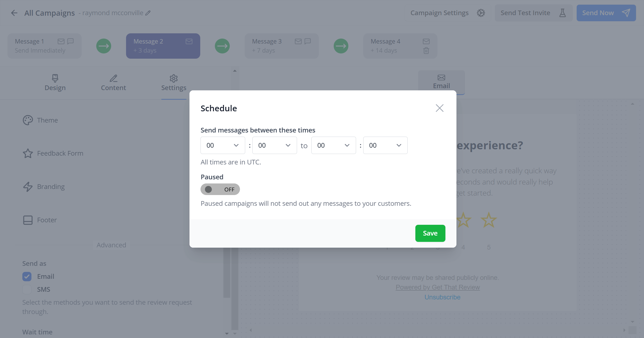Click the Campaign Settings gear icon
This screenshot has height=338, width=644.
tap(481, 13)
